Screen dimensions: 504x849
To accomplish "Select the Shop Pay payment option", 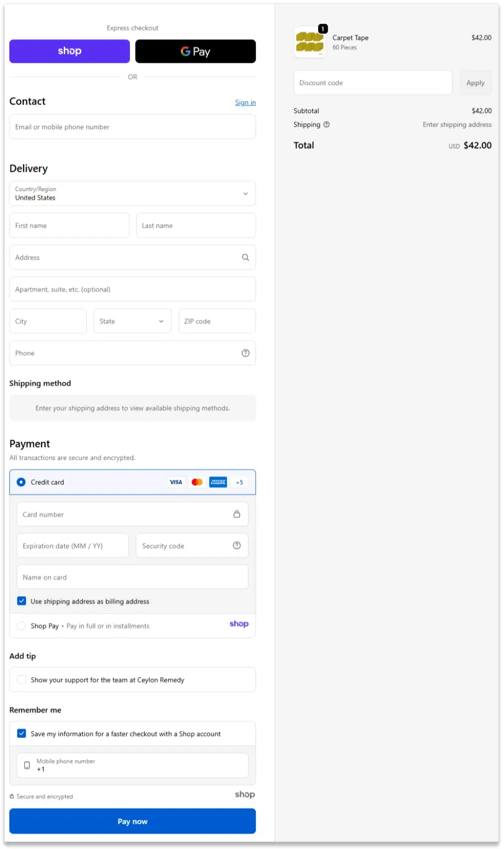I will pos(21,626).
